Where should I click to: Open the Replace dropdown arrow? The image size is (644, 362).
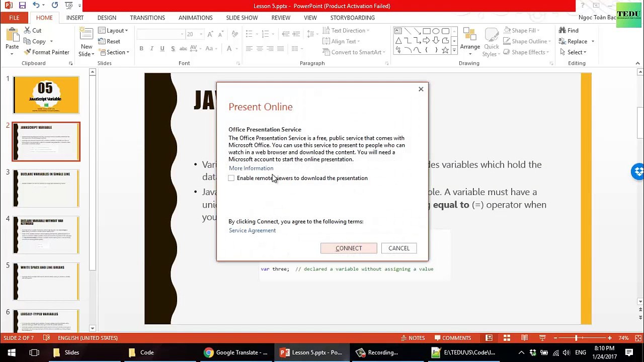[593, 42]
